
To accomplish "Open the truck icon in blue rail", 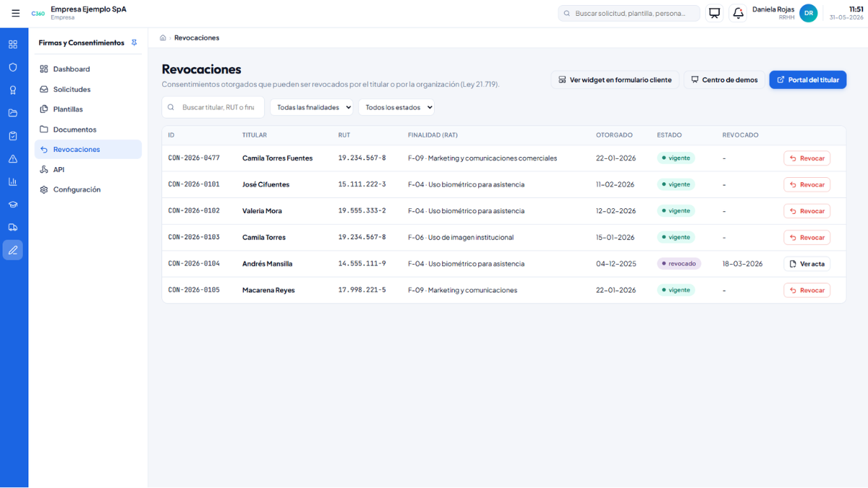I will (13, 227).
